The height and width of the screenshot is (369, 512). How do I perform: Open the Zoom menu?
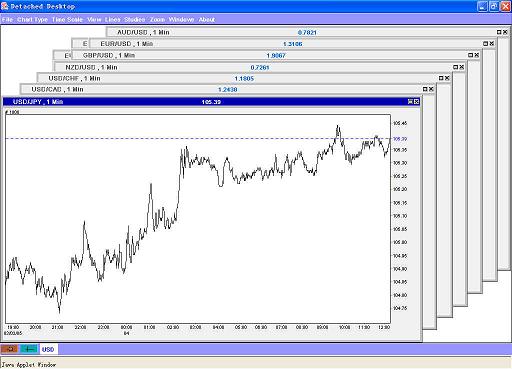point(157,20)
